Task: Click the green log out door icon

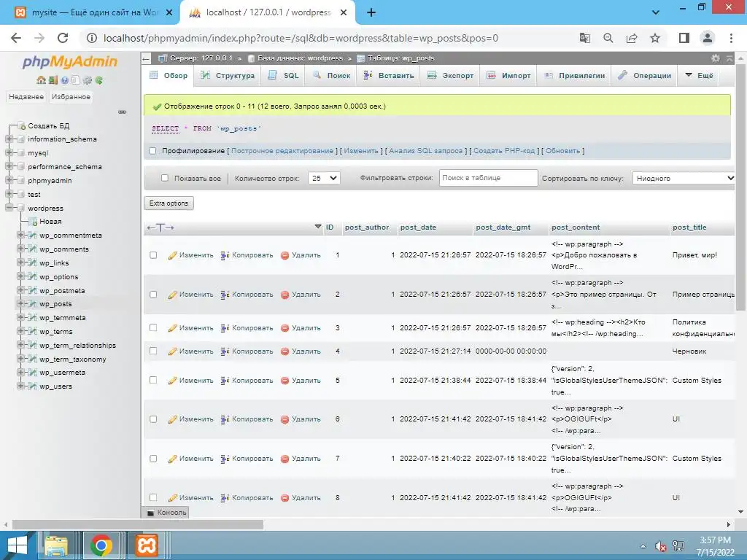Action: pyautogui.click(x=53, y=80)
